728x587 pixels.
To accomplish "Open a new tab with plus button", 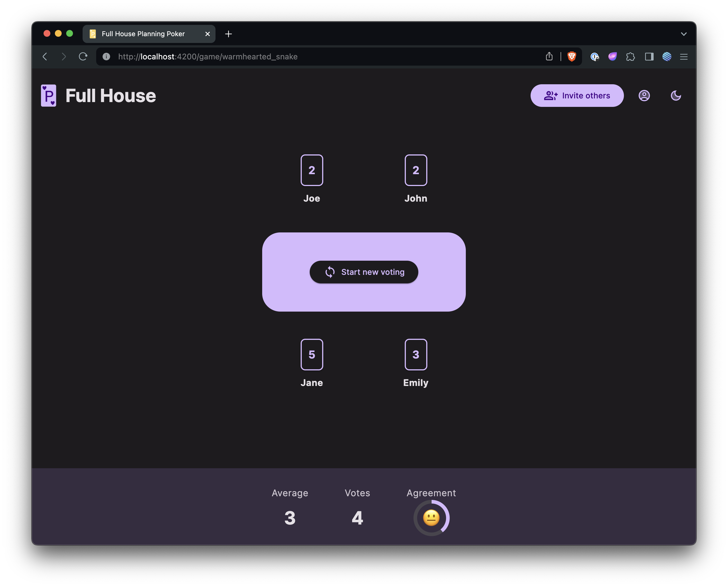I will point(229,34).
